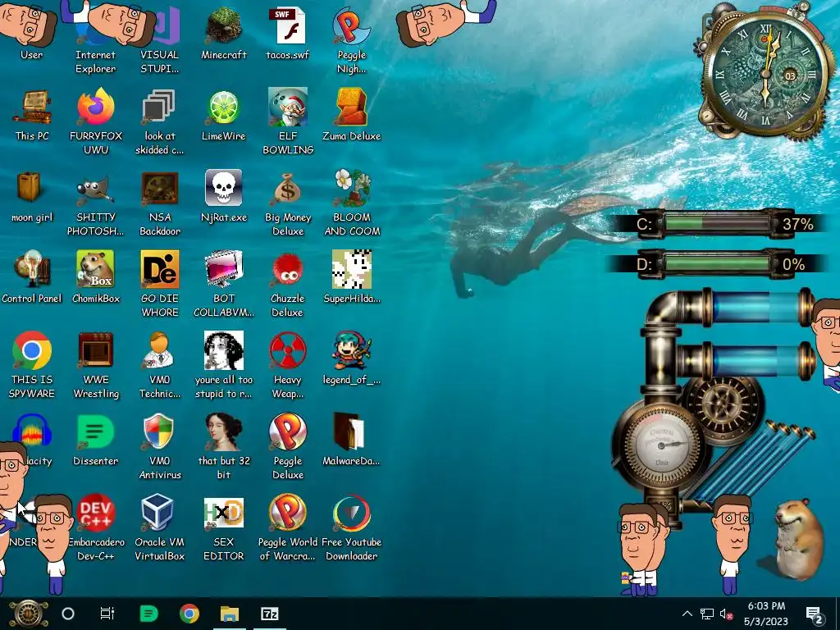The width and height of the screenshot is (840, 630).
Task: Click the steampunk clock gadget
Action: [766, 75]
